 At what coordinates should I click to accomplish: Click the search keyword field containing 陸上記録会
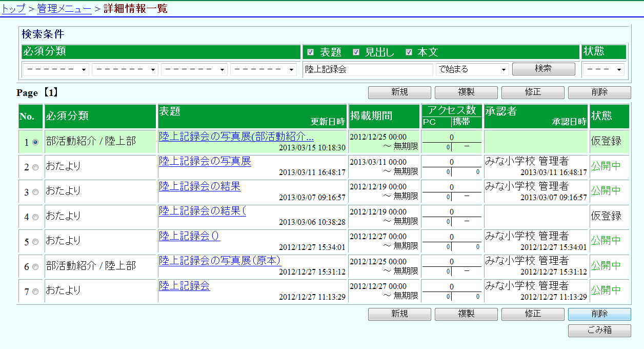(368, 69)
